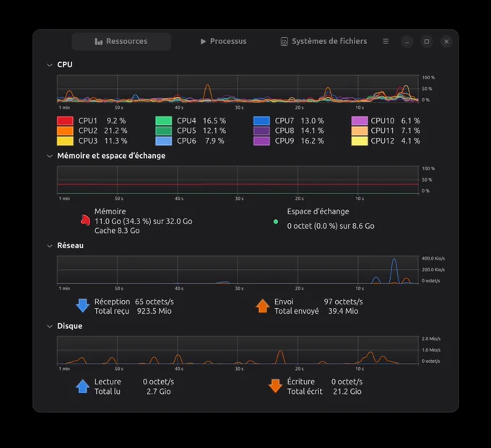Minimize the system monitor window

pos(407,42)
